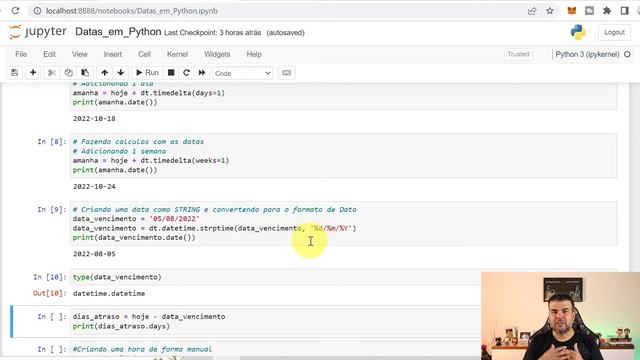Click the browser address bar URL
Viewport: 640px width, 360px height.
tap(131, 11)
